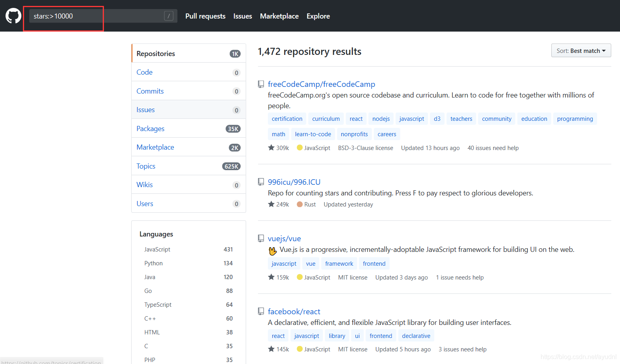Open Issues in top navigation

coord(243,16)
